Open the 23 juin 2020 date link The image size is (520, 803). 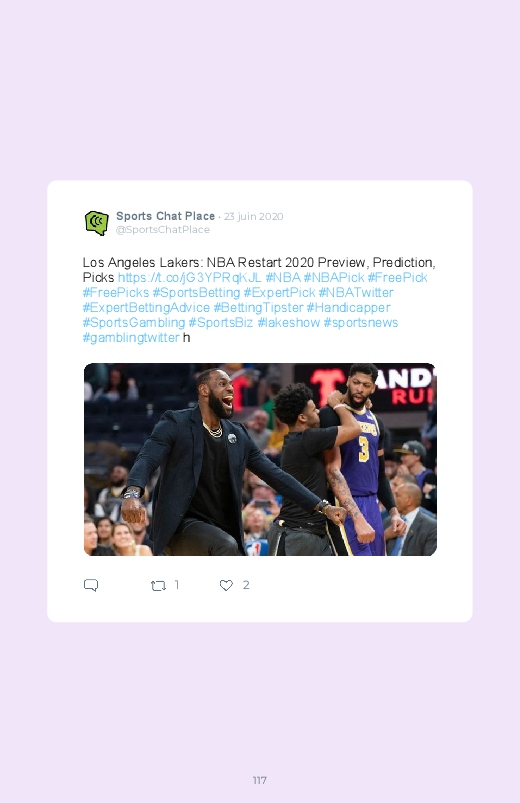coord(254,216)
